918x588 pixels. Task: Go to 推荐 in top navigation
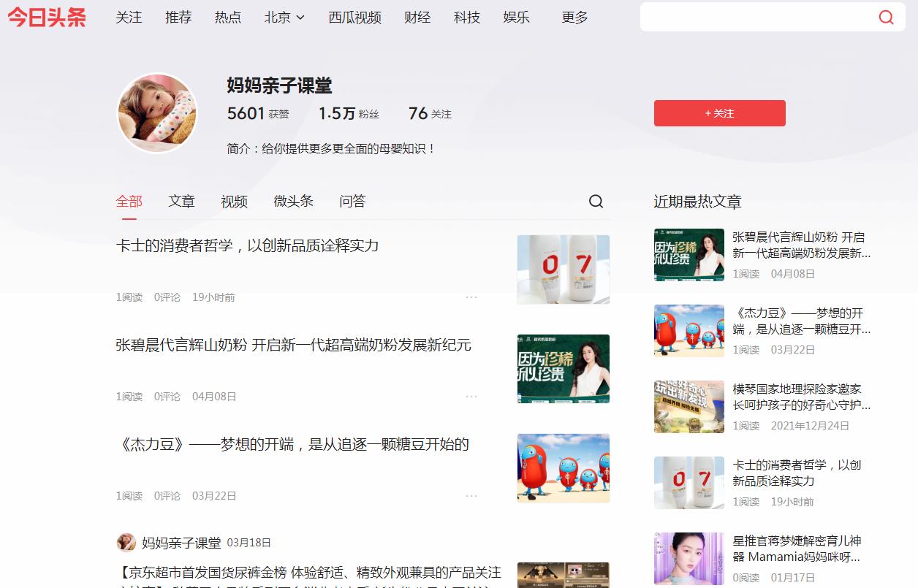(178, 18)
